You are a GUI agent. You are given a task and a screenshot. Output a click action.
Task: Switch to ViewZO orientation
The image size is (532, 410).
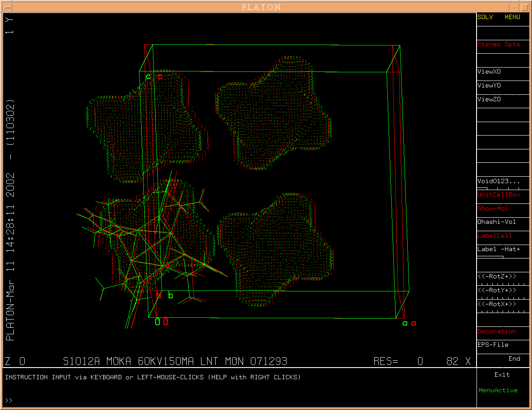489,100
